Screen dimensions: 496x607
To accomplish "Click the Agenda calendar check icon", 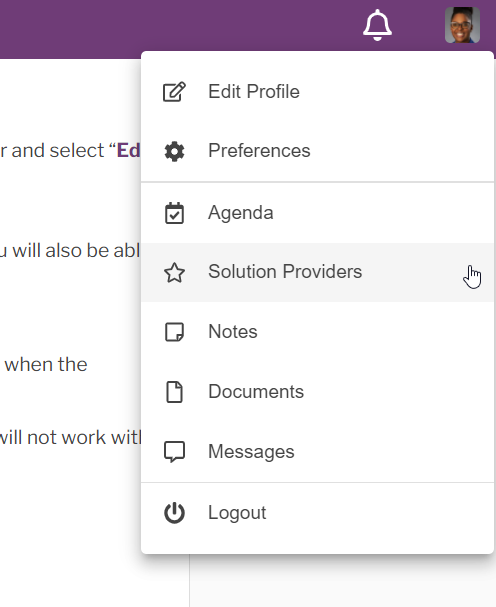I will [x=174, y=213].
